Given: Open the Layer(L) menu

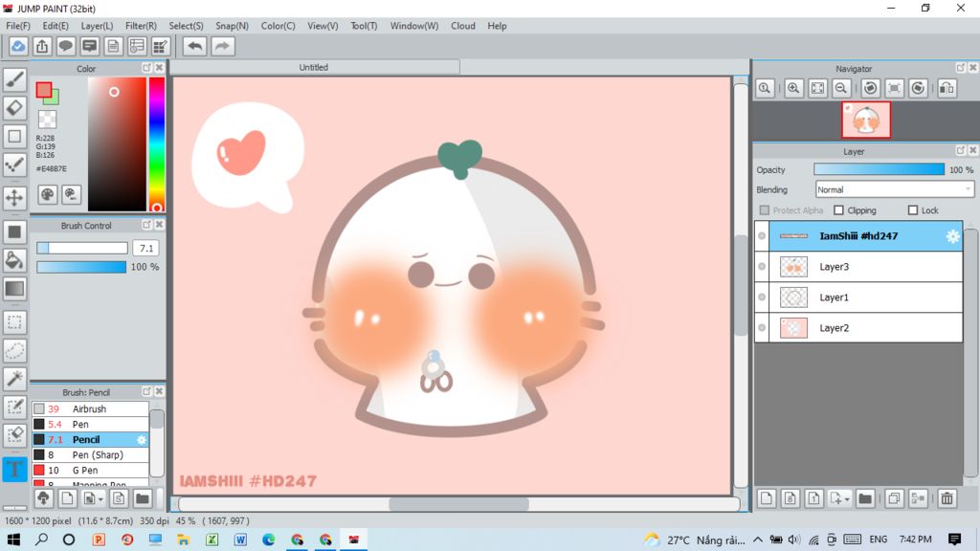Looking at the screenshot, I should click(97, 26).
